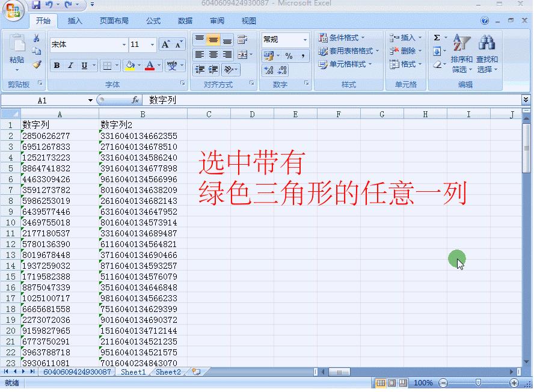
Task: Toggle bold formatting
Action: (56, 66)
